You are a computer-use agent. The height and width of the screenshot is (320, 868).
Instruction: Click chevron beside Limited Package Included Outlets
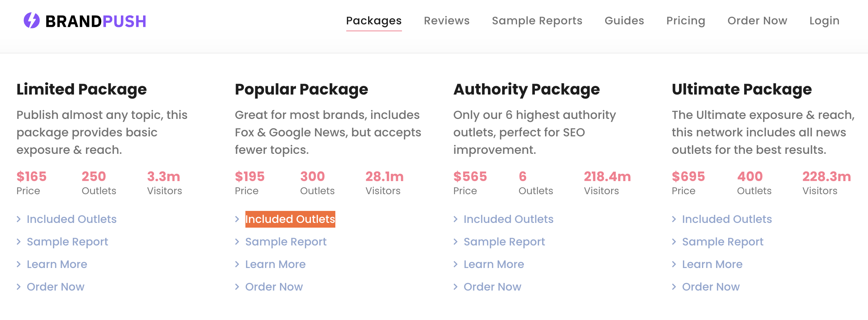point(19,219)
